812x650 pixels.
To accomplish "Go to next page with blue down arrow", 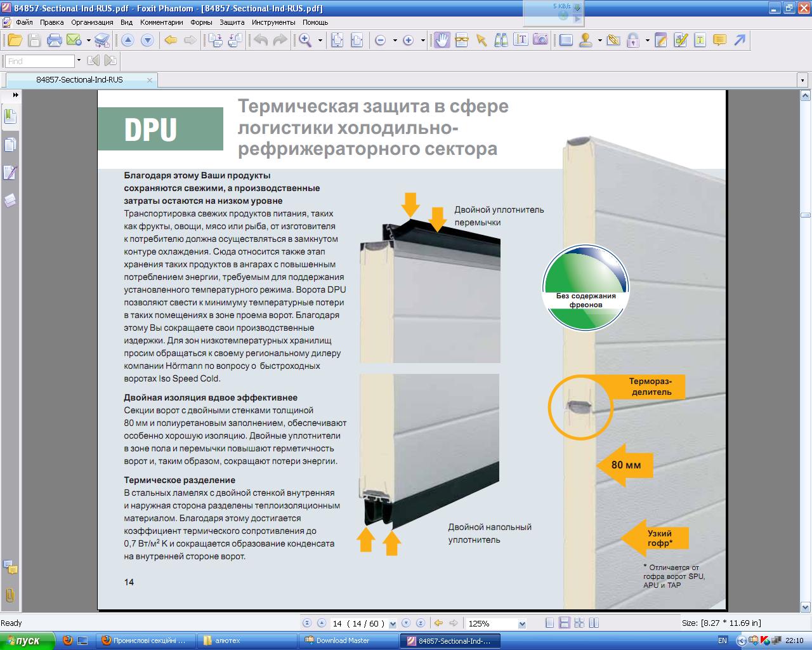I will [147, 41].
